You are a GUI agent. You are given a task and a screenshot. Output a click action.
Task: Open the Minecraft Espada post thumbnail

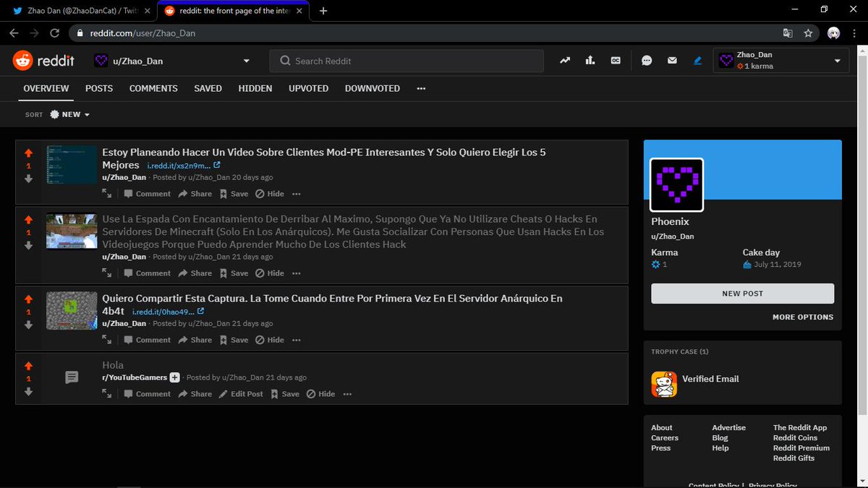[72, 231]
